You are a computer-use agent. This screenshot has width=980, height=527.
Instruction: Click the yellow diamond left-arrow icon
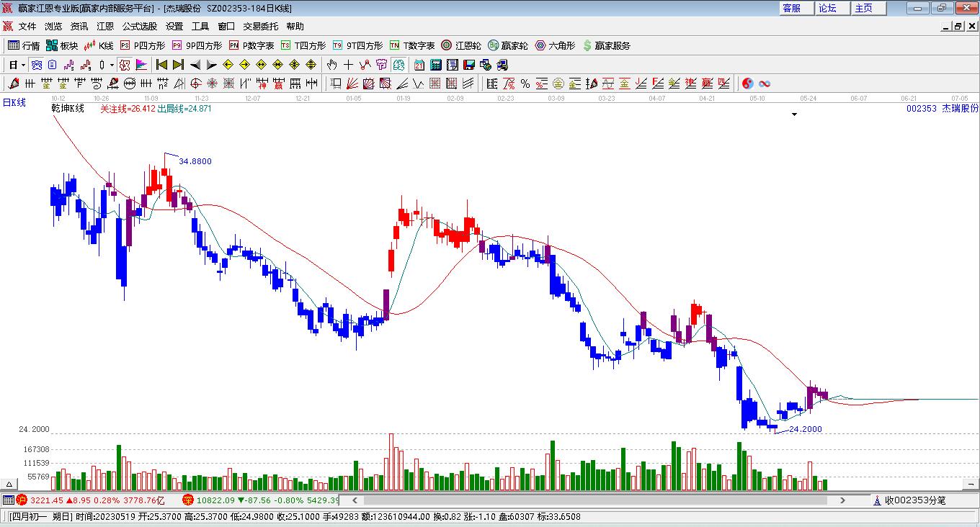(x=228, y=65)
